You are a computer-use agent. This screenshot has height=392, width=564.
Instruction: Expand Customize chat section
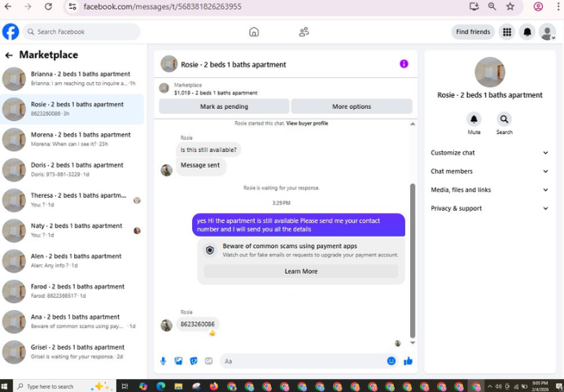point(490,153)
